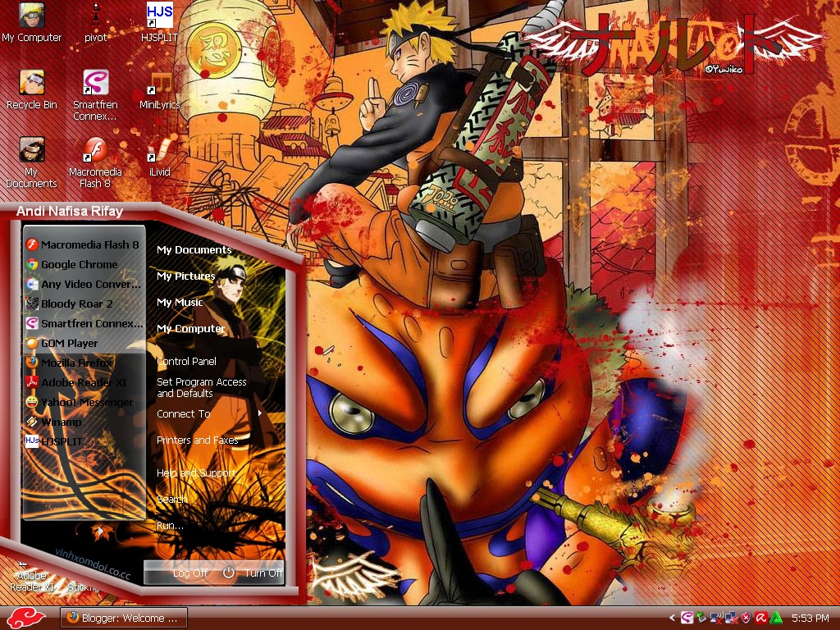Open Help and Support
This screenshot has width=840, height=630.
[x=196, y=473]
